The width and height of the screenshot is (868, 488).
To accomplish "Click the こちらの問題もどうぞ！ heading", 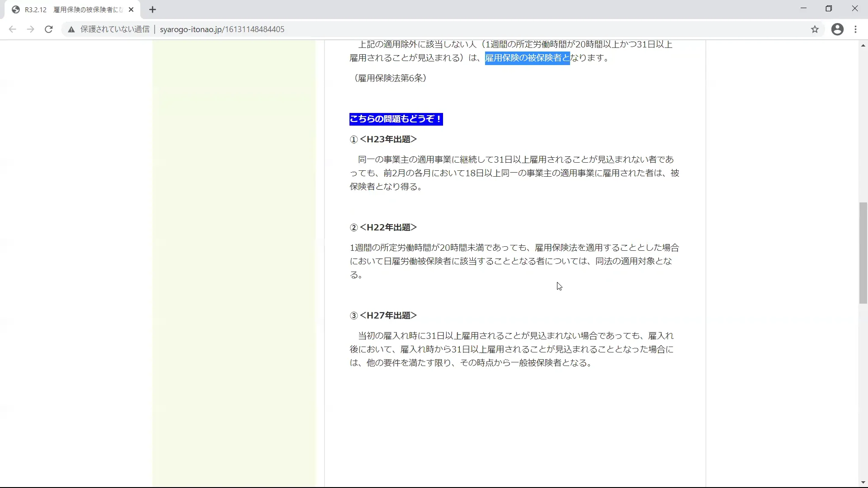I will (x=396, y=119).
